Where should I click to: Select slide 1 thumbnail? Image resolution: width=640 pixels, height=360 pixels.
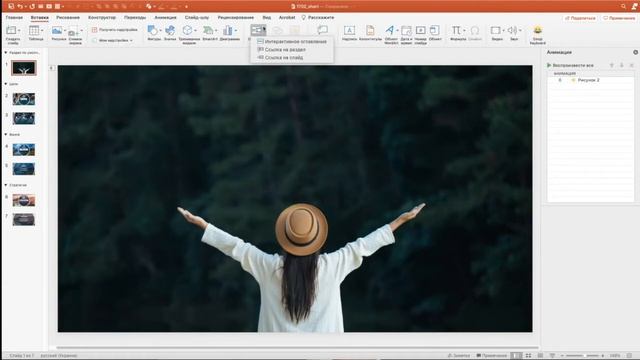[24, 68]
